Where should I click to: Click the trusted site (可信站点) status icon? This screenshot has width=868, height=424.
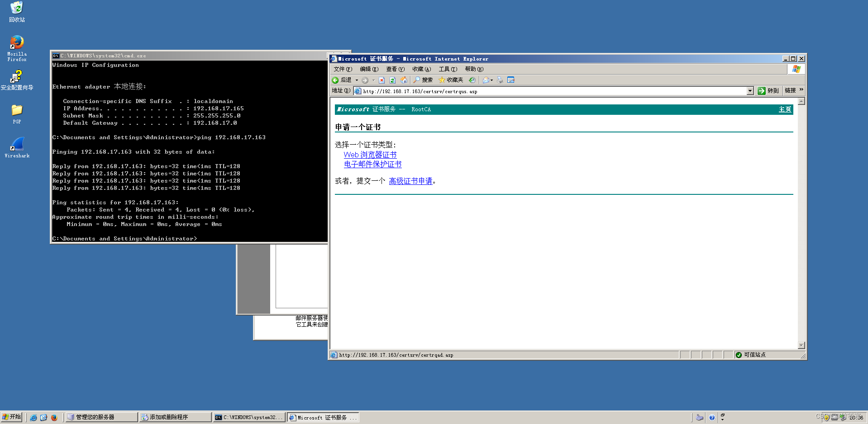(739, 355)
